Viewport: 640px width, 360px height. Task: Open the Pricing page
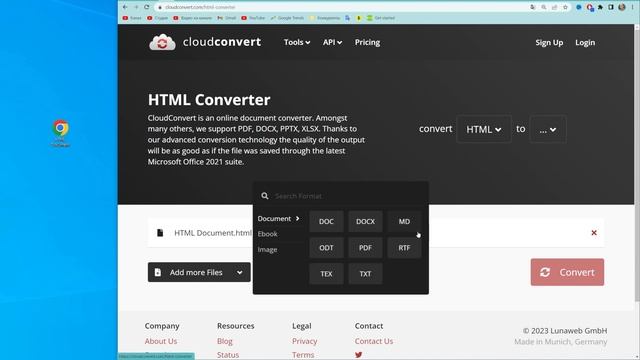(x=367, y=42)
